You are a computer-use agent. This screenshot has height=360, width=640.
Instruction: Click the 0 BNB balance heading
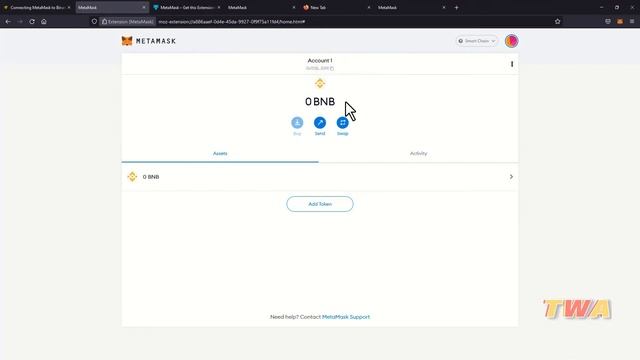[320, 102]
